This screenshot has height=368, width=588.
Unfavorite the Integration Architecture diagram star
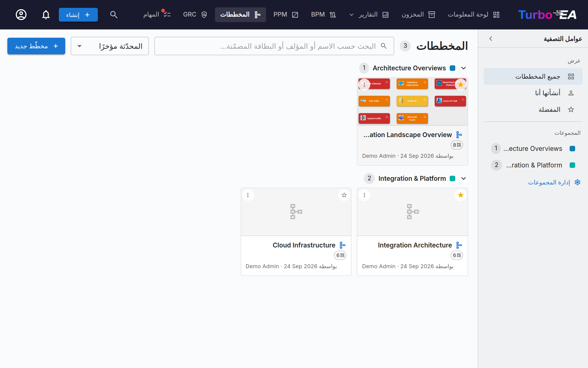tap(461, 195)
